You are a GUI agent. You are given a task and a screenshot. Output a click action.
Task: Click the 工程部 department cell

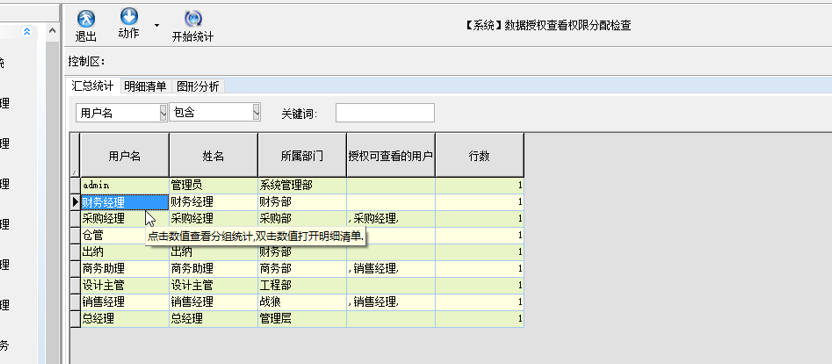(302, 285)
